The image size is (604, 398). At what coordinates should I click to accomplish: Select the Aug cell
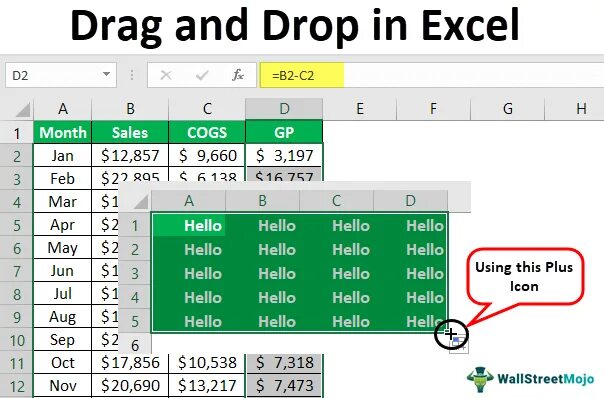tap(63, 317)
